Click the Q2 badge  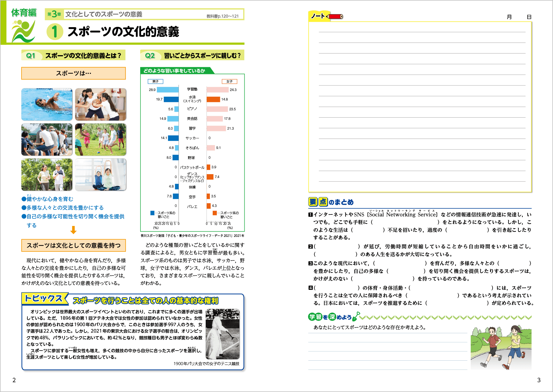[x=150, y=55]
